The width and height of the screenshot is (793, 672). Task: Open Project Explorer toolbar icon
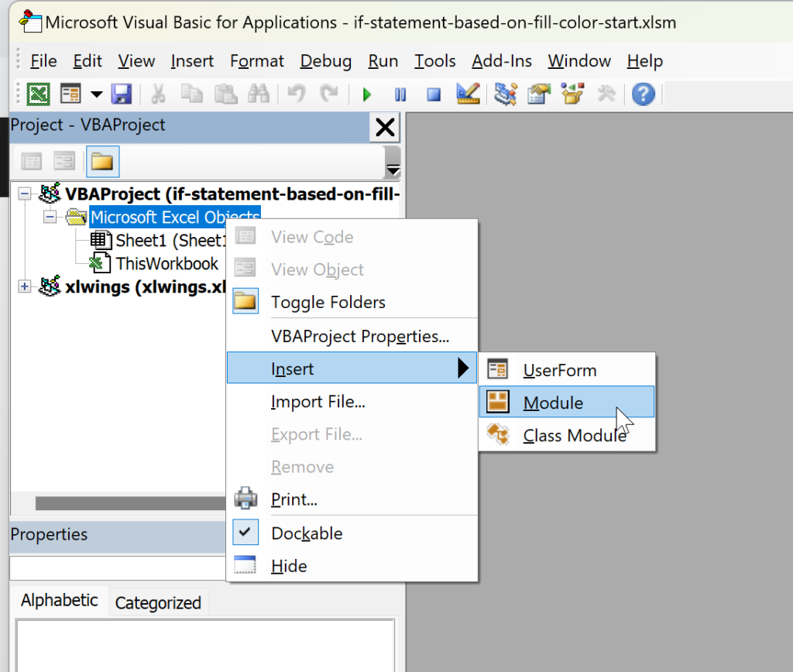[505, 94]
